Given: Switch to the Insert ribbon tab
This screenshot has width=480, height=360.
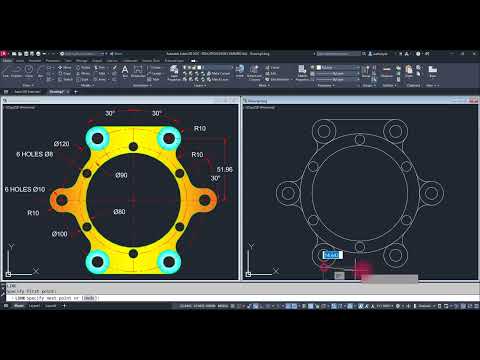Looking at the screenshot, I should point(20,61).
